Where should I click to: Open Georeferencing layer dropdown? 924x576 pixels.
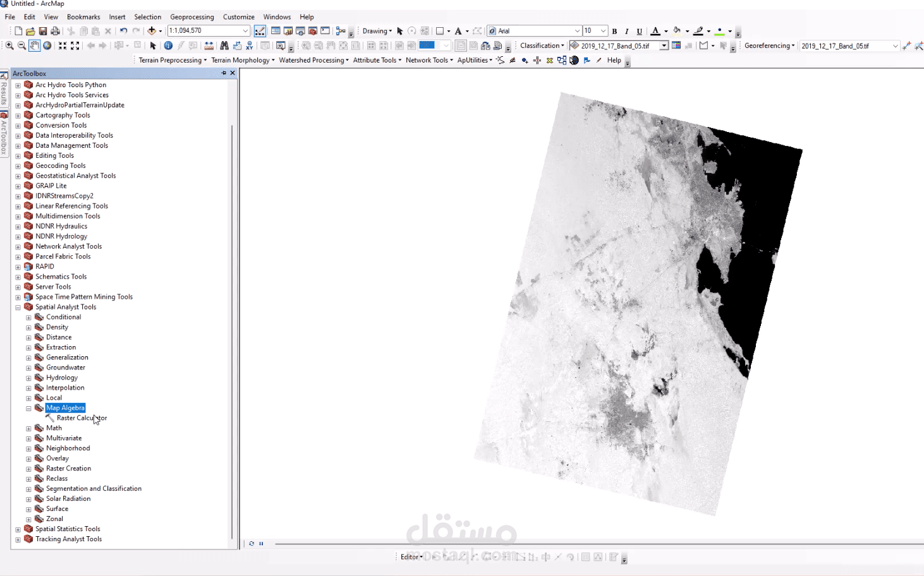click(896, 45)
